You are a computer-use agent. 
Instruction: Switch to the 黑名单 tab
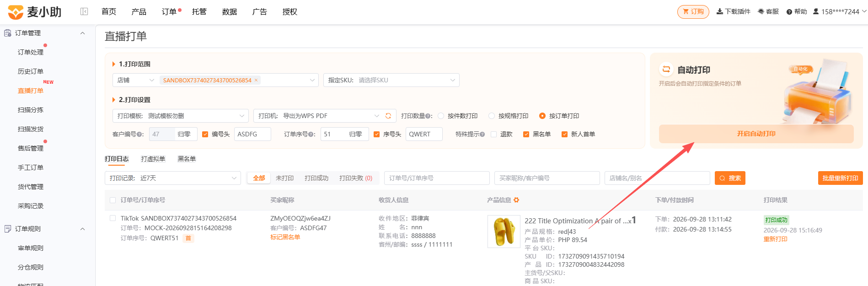pyautogui.click(x=187, y=159)
